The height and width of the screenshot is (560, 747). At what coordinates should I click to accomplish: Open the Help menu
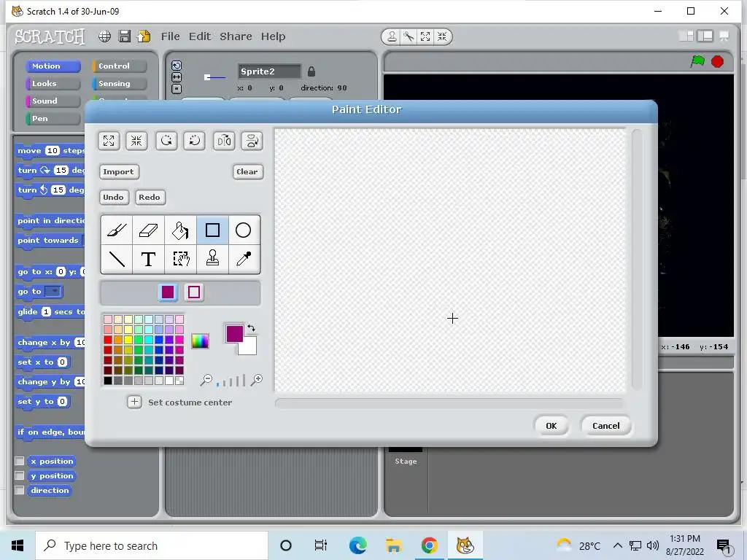pyautogui.click(x=273, y=36)
